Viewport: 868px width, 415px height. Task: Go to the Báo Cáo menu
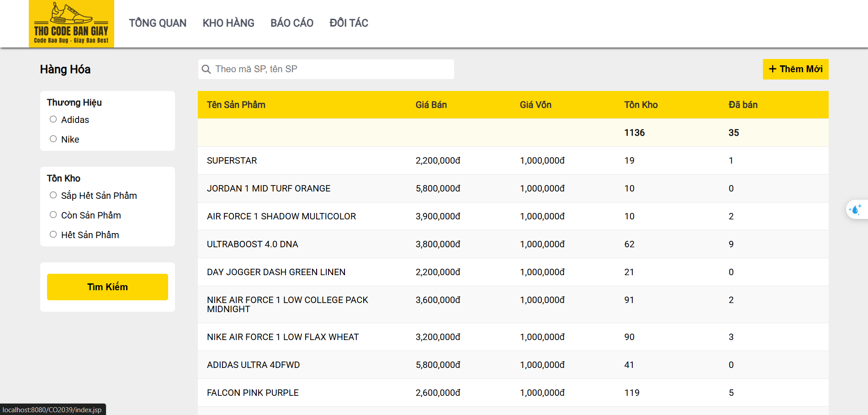(292, 23)
